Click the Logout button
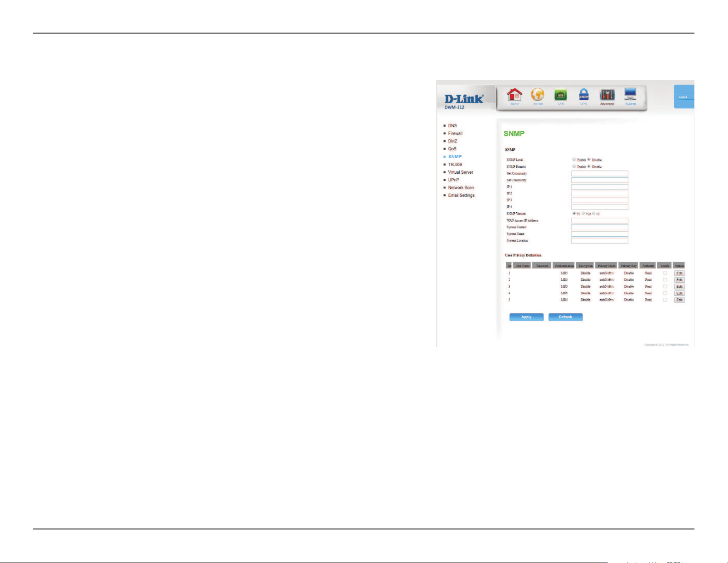This screenshot has width=728, height=563. (683, 97)
